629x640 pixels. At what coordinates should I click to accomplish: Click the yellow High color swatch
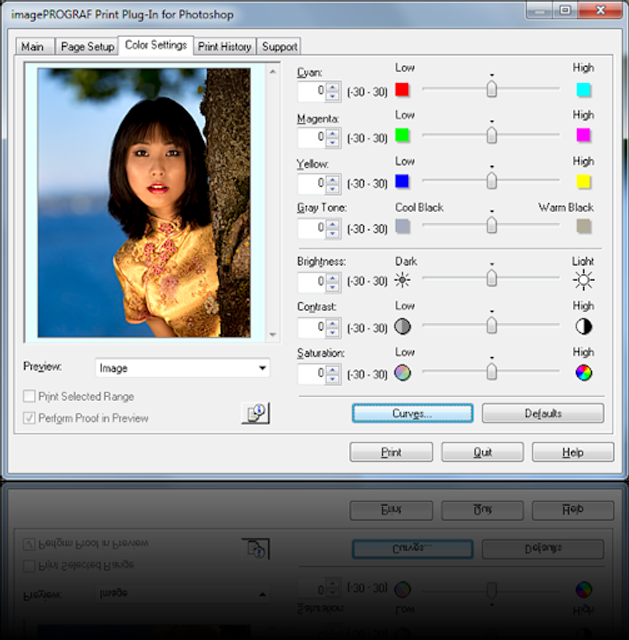(x=583, y=181)
